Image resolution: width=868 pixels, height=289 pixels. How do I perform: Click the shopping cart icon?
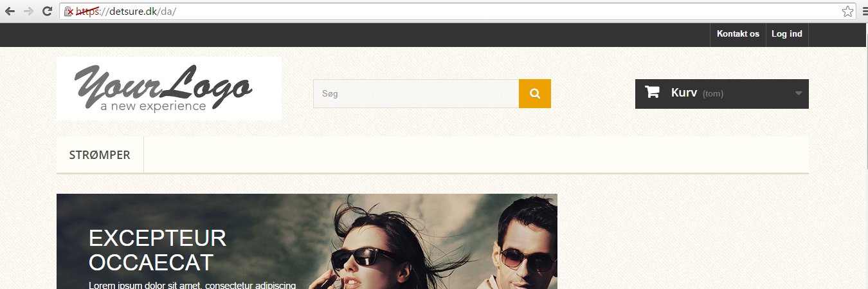click(652, 93)
